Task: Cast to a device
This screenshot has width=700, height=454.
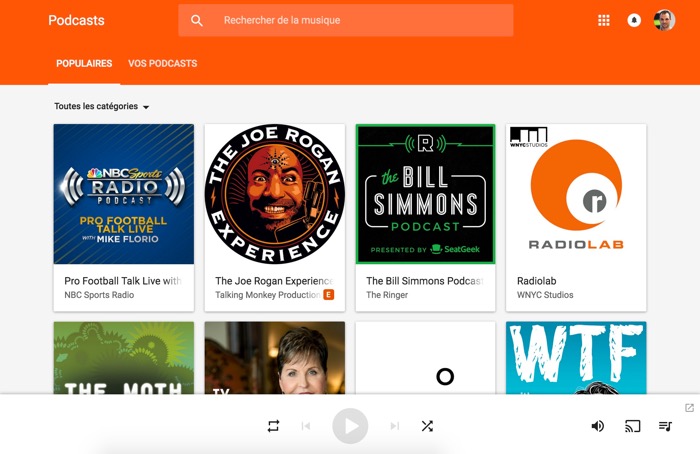Action: [x=632, y=426]
